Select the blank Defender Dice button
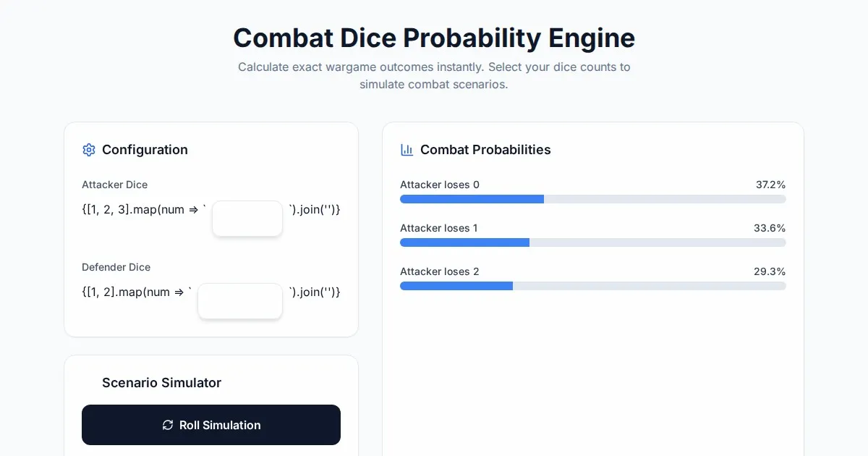Image resolution: width=868 pixels, height=456 pixels. (239, 301)
